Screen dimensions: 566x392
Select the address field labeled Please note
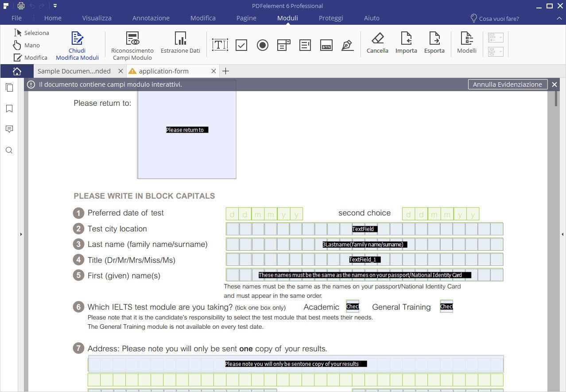[x=296, y=364]
